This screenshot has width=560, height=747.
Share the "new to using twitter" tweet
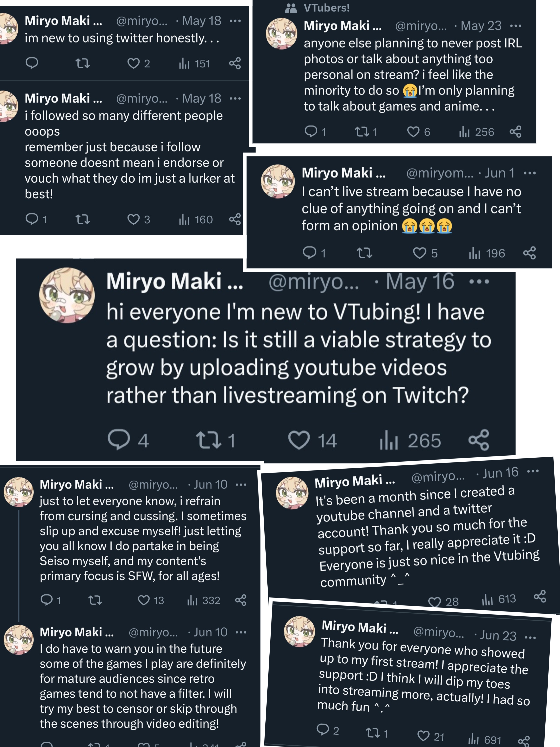pyautogui.click(x=235, y=63)
